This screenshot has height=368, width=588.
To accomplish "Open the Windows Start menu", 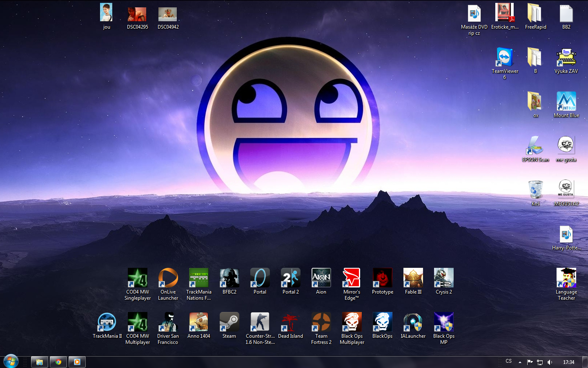I will pyautogui.click(x=11, y=361).
